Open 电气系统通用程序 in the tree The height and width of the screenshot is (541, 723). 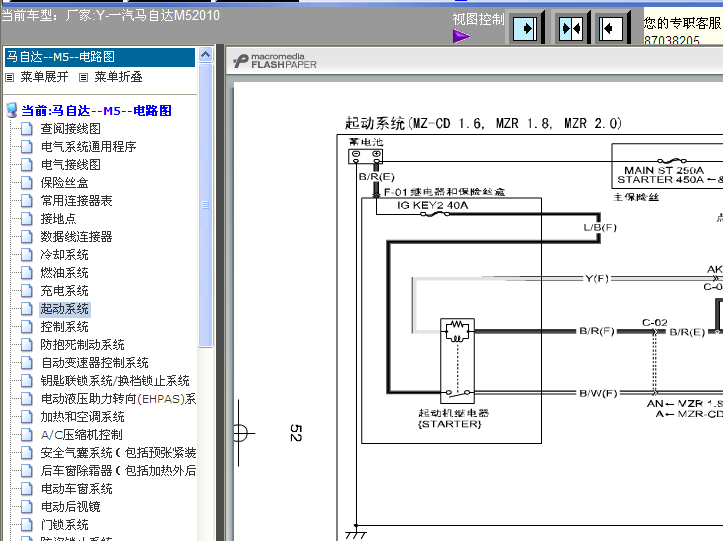89,147
